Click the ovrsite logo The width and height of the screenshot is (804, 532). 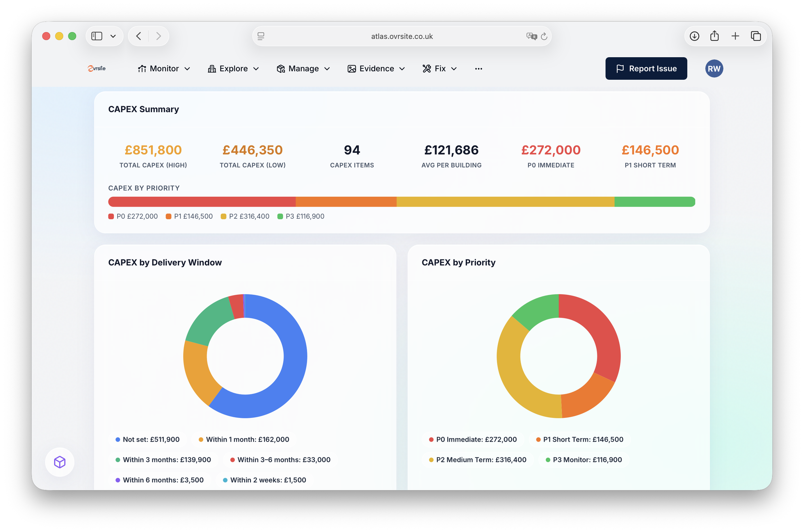pyautogui.click(x=96, y=68)
